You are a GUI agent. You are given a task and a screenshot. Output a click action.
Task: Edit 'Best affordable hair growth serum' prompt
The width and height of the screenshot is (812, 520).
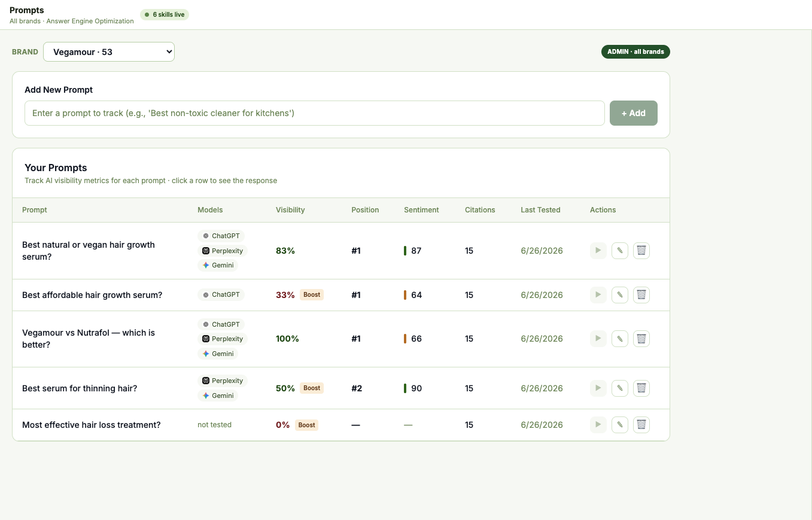(620, 295)
